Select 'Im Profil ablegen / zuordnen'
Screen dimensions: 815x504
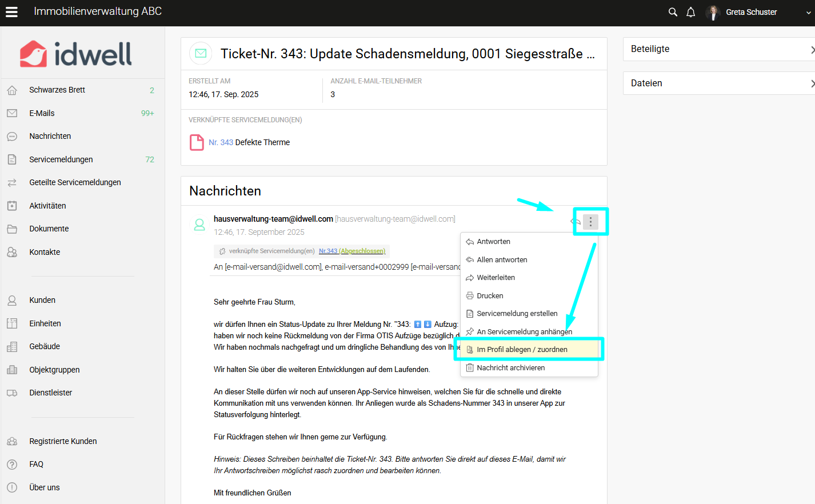[x=522, y=350]
